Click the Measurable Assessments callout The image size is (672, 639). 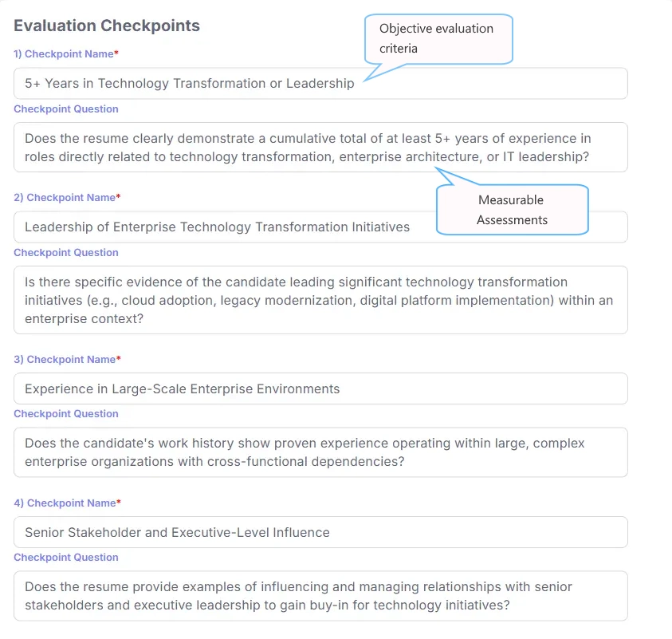tap(511, 210)
